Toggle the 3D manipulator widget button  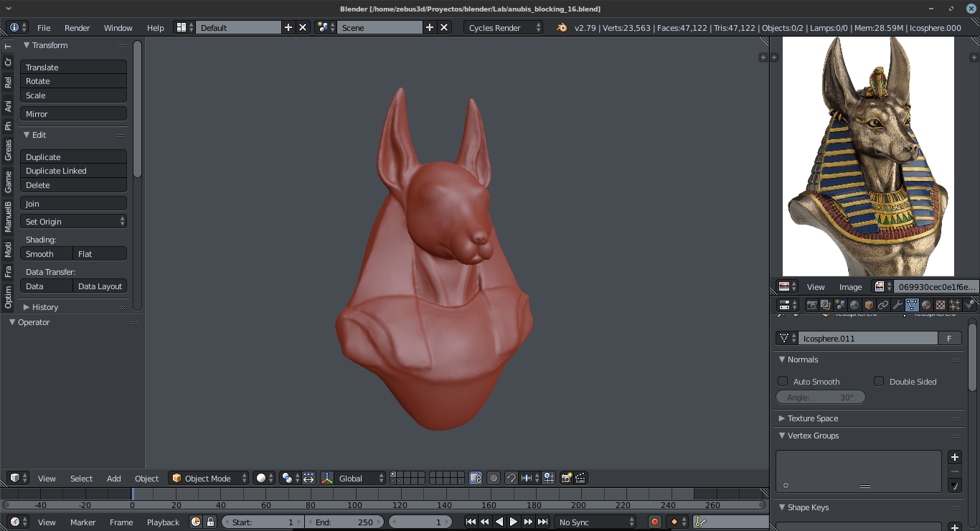point(327,478)
